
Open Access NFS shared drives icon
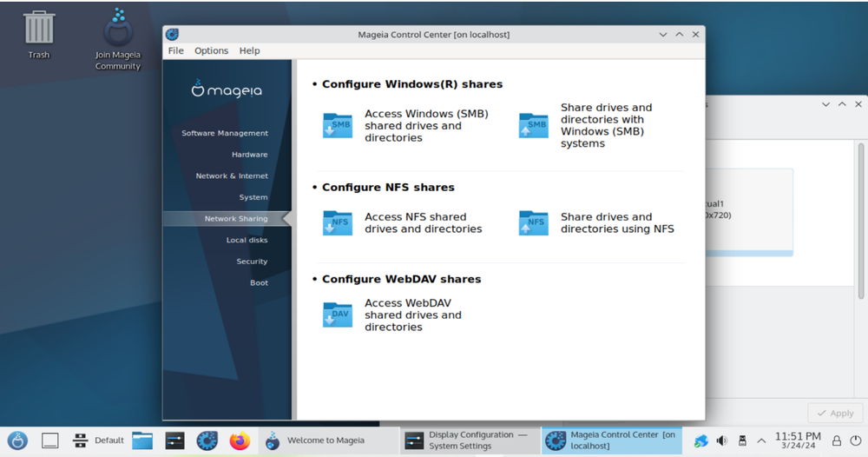(338, 222)
